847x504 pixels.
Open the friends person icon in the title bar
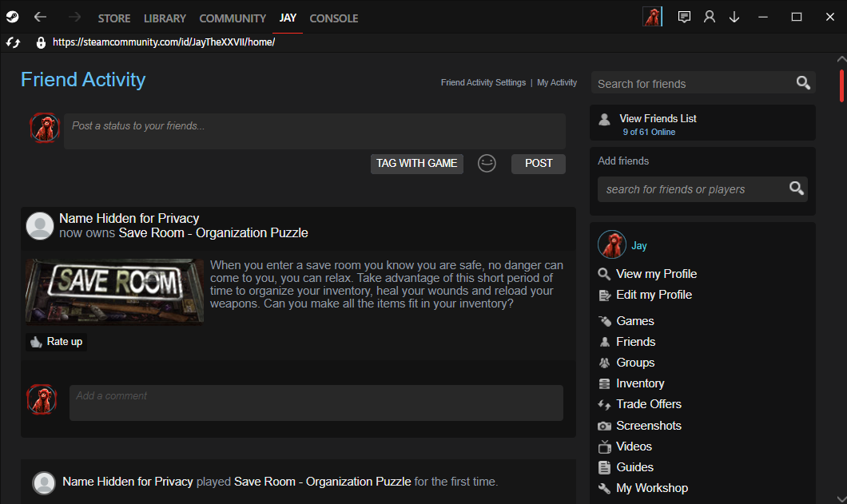point(710,18)
